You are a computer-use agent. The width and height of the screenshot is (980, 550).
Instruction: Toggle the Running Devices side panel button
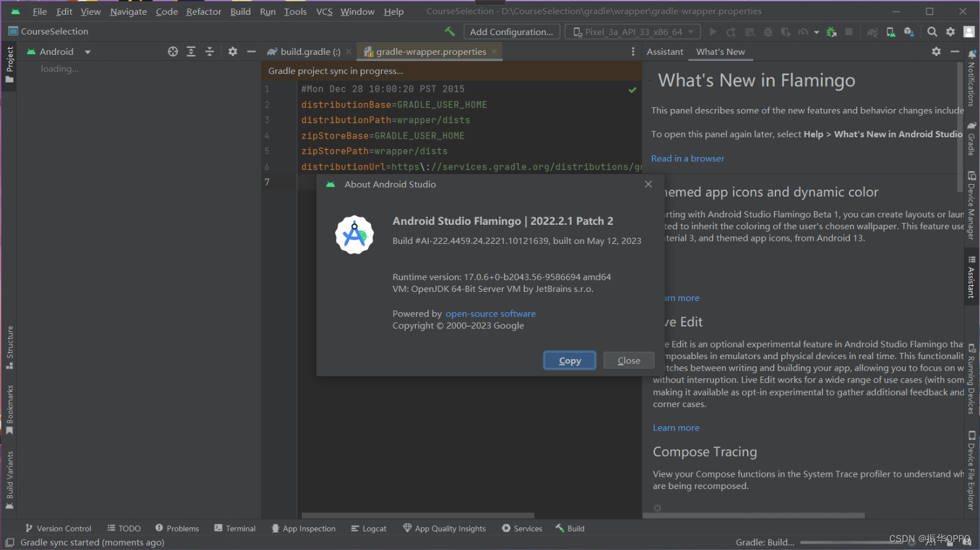(971, 378)
